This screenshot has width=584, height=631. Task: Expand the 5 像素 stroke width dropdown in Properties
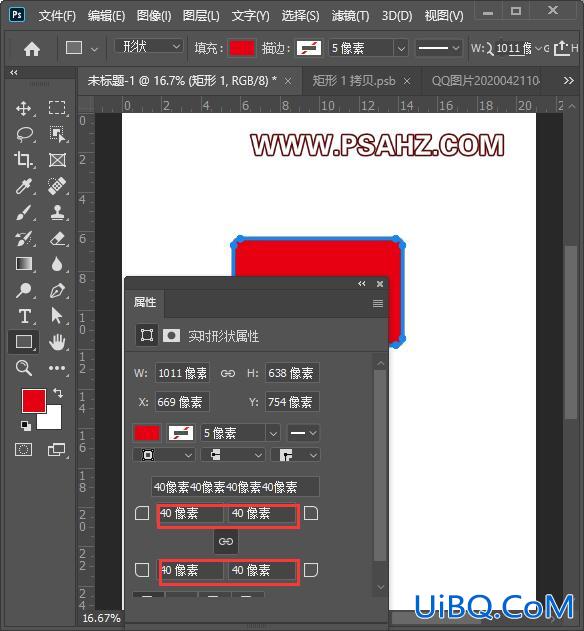pyautogui.click(x=273, y=433)
